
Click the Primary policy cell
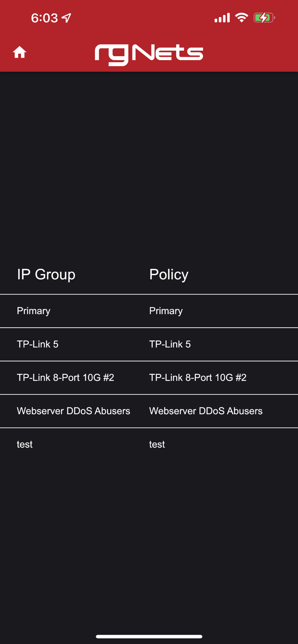(166, 311)
